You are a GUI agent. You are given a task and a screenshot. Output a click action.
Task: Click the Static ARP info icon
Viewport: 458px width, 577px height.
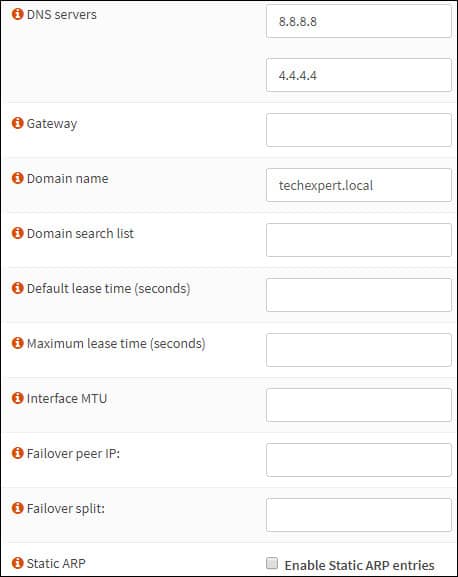coord(17,563)
